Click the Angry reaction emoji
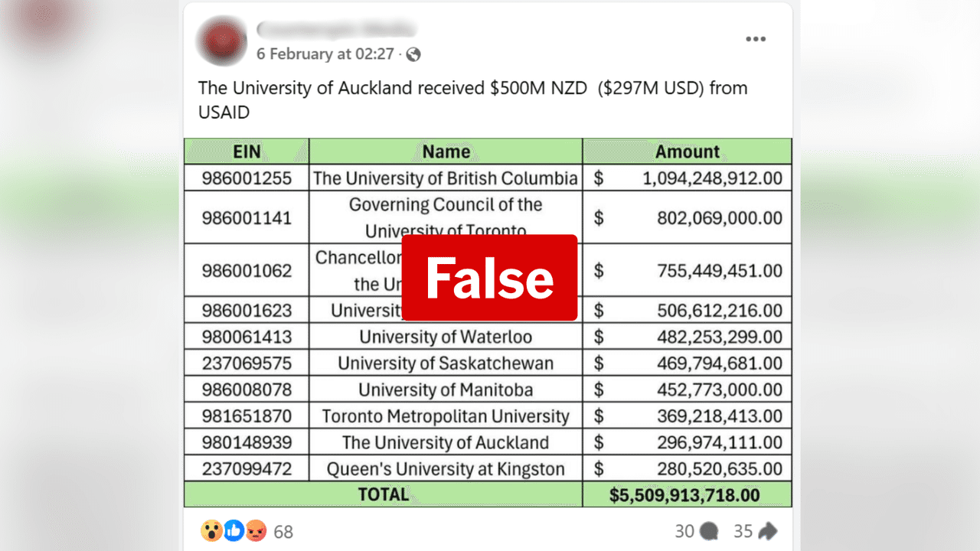This screenshot has width=980, height=551. pyautogui.click(x=256, y=530)
